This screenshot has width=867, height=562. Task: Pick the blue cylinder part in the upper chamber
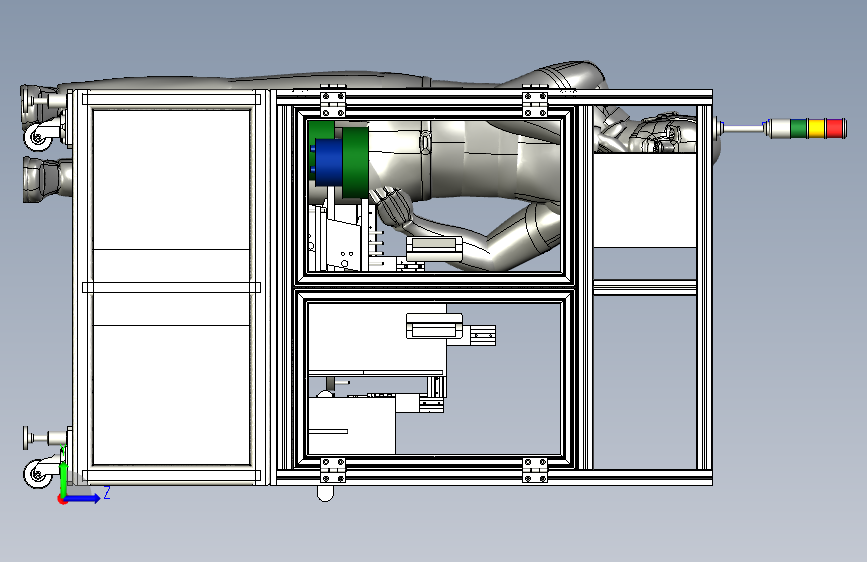coord(327,162)
